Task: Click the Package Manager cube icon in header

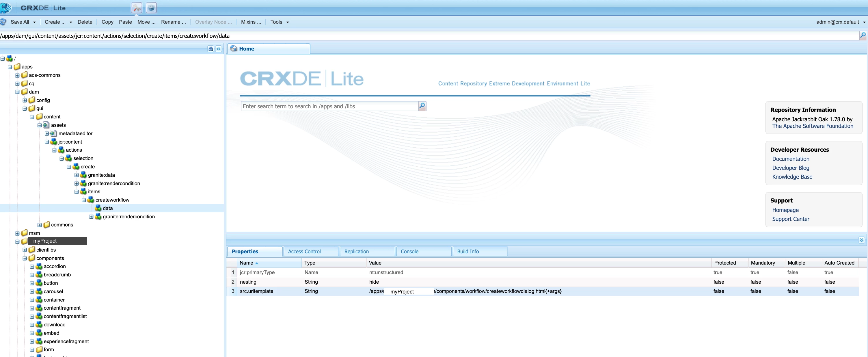Action: coord(151,8)
